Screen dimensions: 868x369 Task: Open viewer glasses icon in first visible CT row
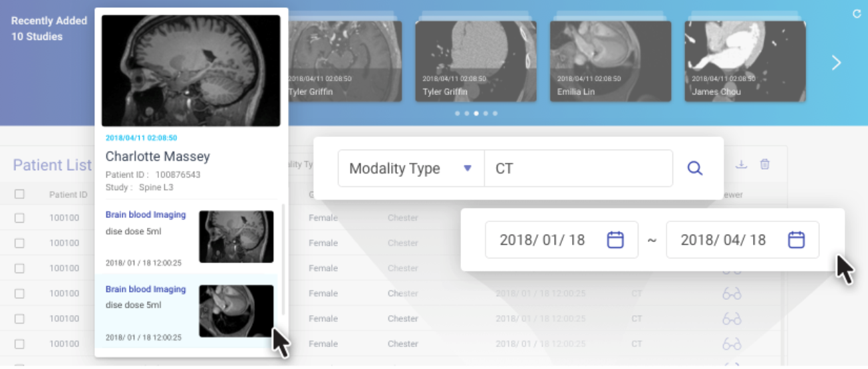click(732, 294)
